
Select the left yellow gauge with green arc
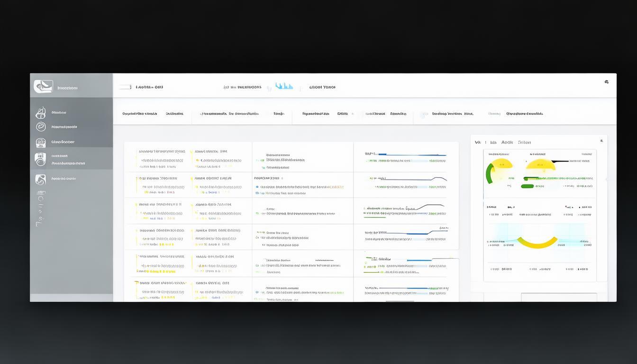coord(499,170)
